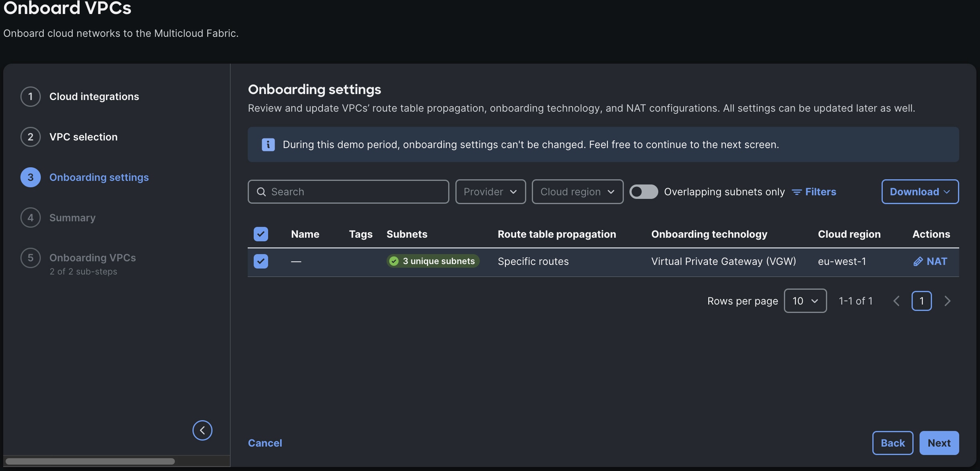
Task: Click the eu-west-1 cloud region cell
Action: coord(842,261)
